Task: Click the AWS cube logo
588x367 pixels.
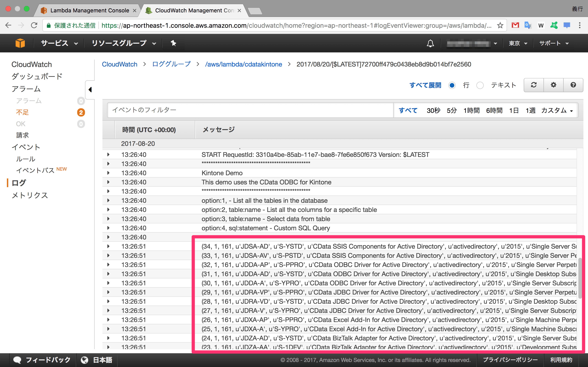Action: click(20, 43)
